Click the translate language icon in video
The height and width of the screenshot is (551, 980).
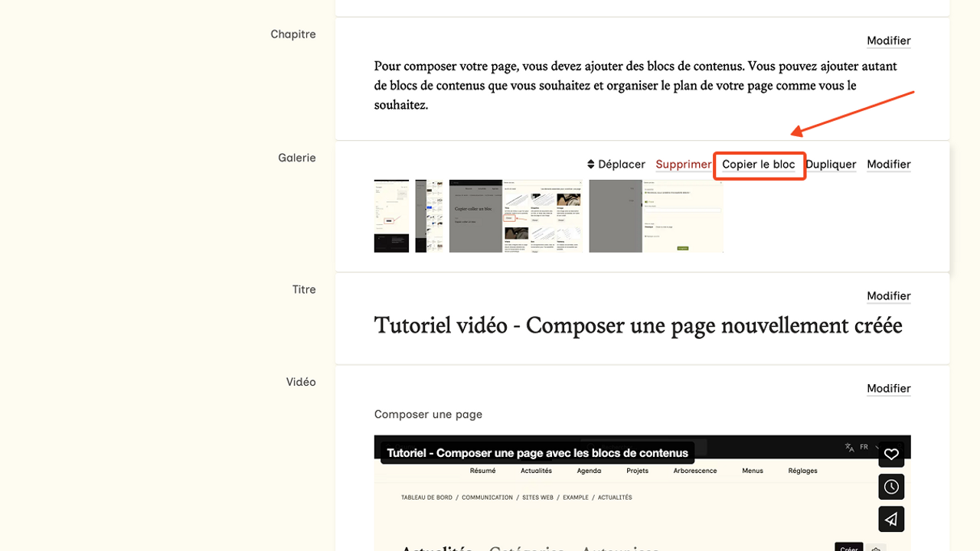click(849, 448)
